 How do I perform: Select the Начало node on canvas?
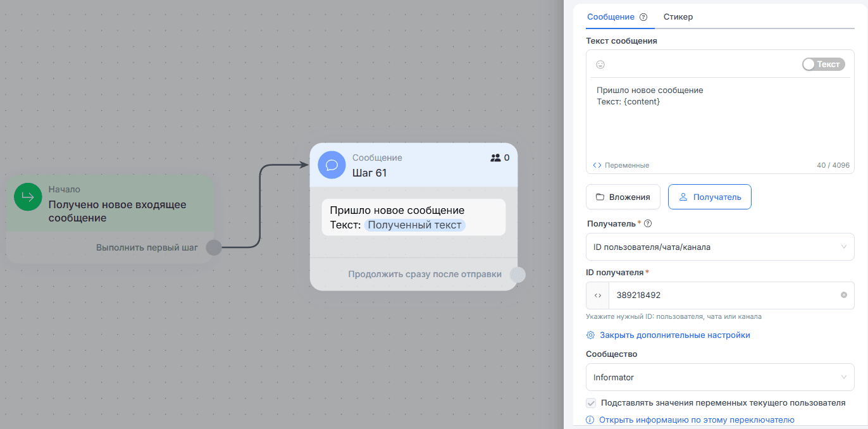pyautogui.click(x=110, y=220)
